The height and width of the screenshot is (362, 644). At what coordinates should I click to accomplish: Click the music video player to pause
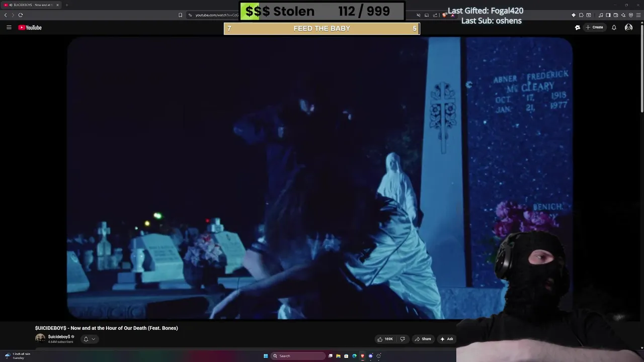tap(320, 178)
